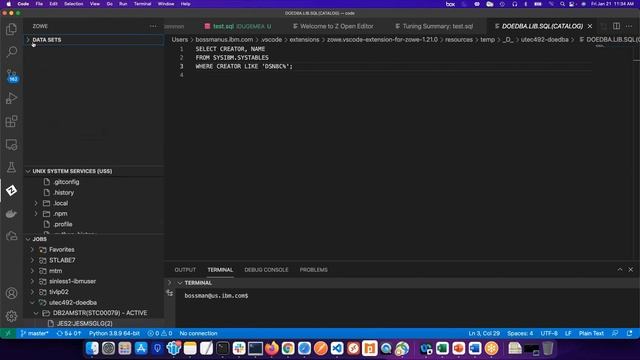The width and height of the screenshot is (640, 360).
Task: Open Source Control view with 162 badge
Action: click(11, 76)
